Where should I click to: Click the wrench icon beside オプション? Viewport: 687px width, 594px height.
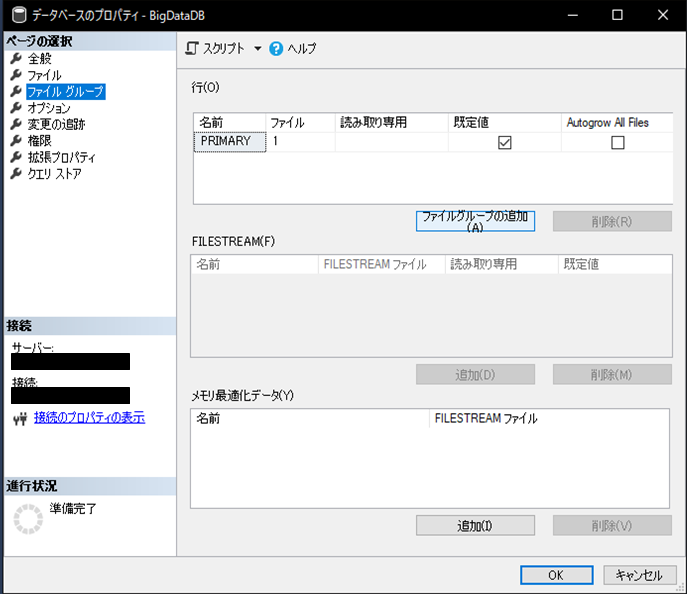(x=16, y=108)
